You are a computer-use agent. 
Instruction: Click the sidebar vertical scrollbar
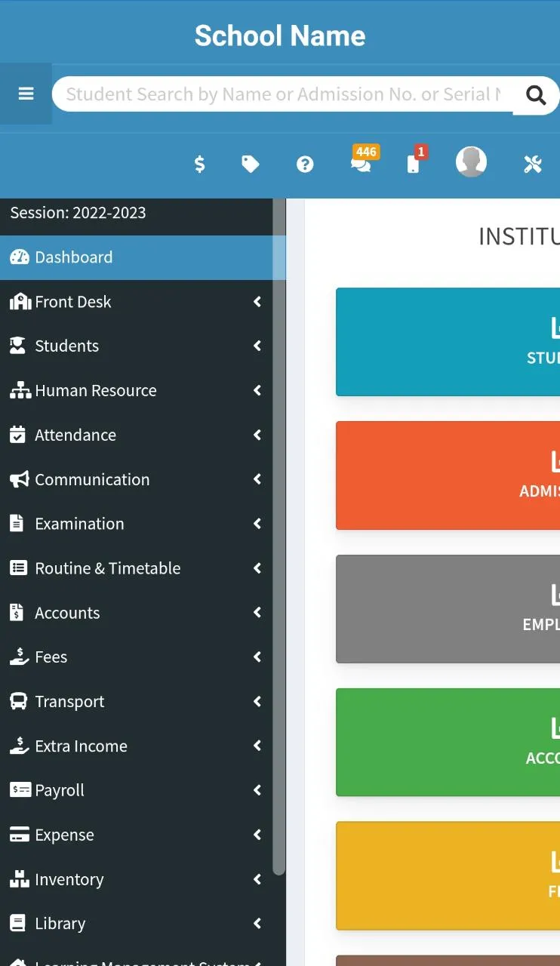[x=279, y=536]
